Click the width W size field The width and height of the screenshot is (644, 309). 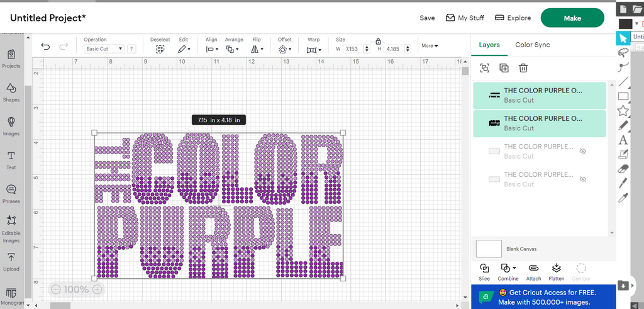(x=352, y=49)
